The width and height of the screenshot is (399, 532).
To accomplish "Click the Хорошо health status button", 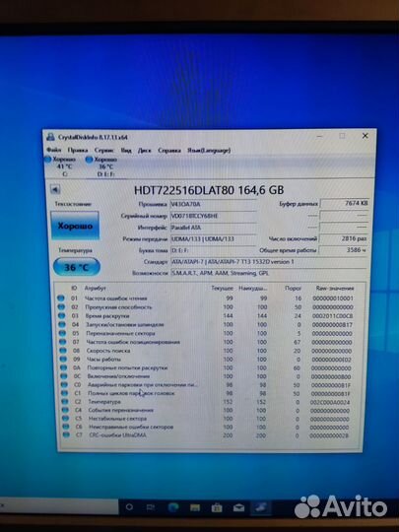I will (x=75, y=226).
